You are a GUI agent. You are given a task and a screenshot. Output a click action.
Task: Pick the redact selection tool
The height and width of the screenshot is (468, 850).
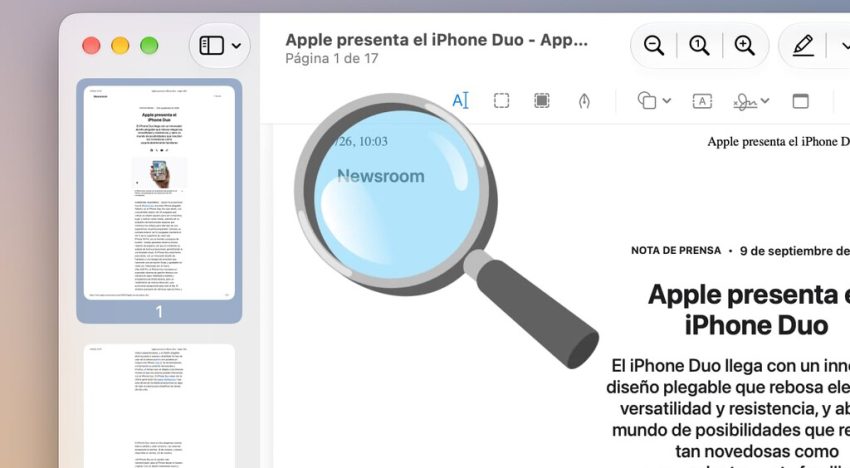pyautogui.click(x=542, y=100)
